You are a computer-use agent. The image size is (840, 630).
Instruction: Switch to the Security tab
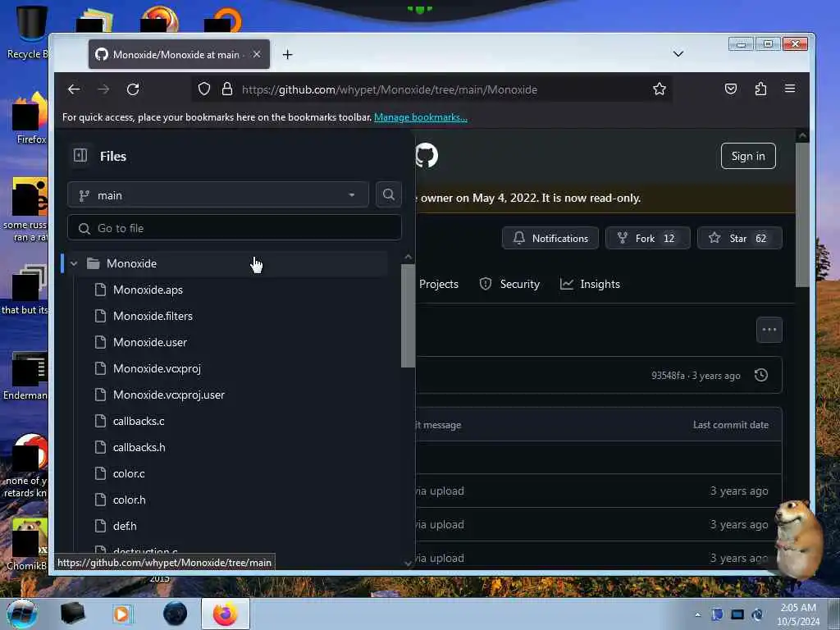point(509,285)
